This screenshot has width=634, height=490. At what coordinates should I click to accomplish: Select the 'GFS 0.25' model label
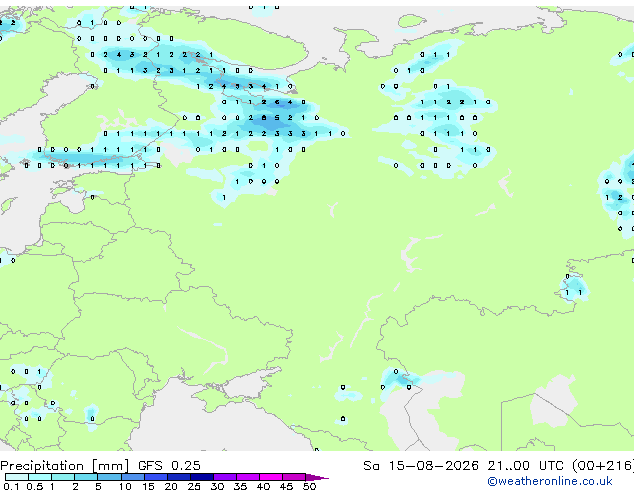click(169, 466)
